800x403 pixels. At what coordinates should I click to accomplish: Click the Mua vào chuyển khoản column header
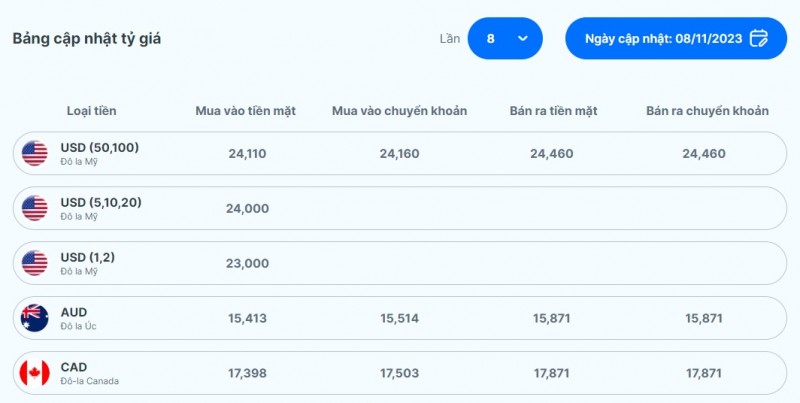pos(399,111)
